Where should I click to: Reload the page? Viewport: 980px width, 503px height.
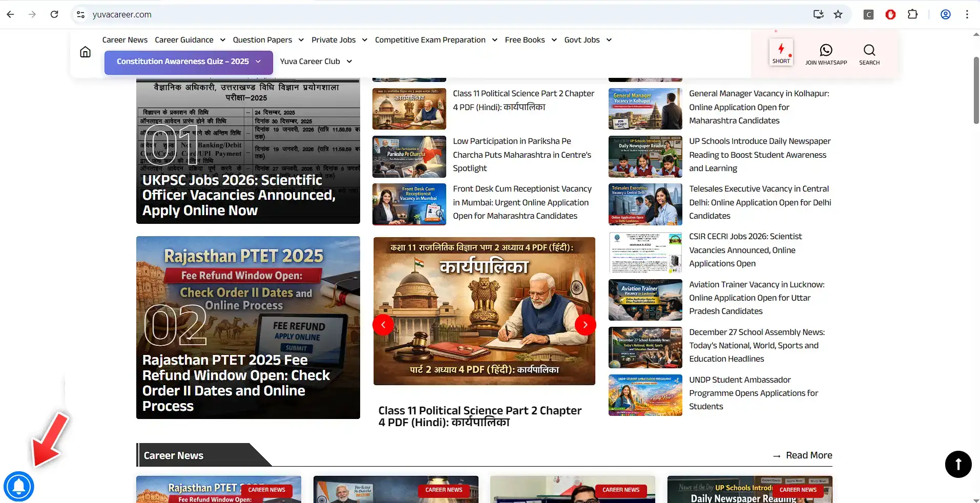pyautogui.click(x=54, y=14)
